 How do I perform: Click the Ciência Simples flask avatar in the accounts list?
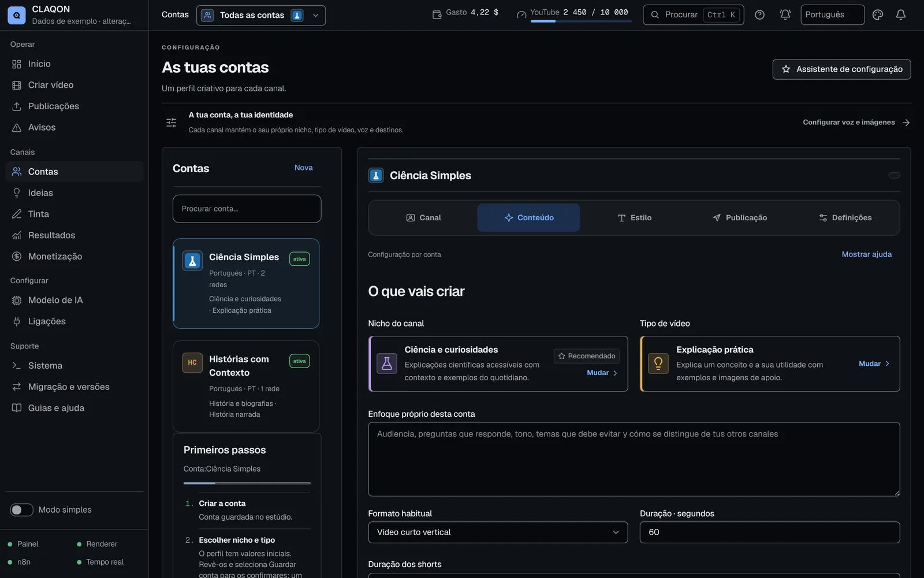tap(192, 261)
